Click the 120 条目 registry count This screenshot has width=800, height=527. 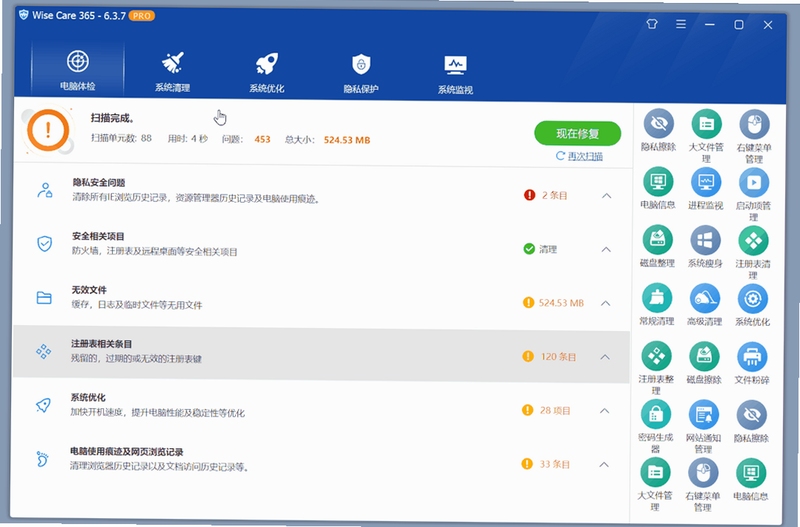pos(558,357)
